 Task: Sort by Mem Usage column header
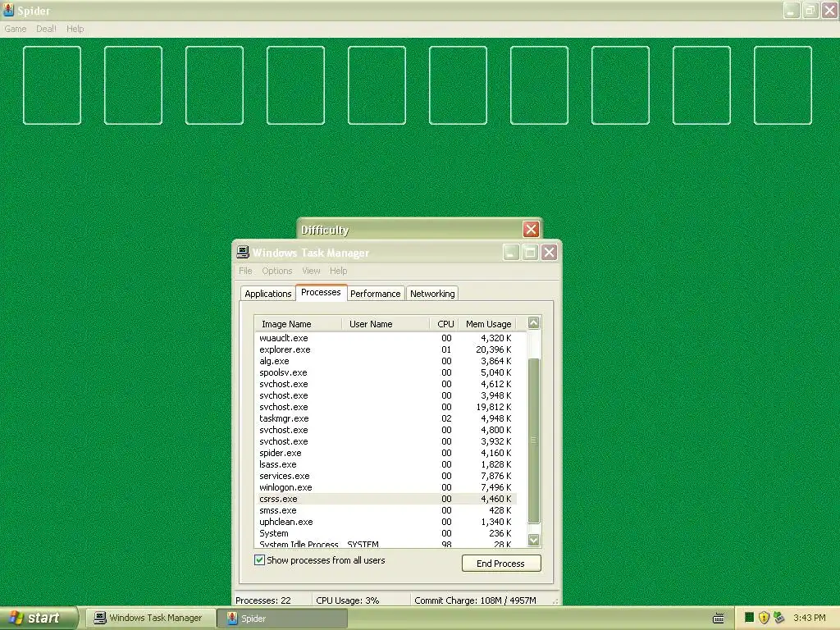click(487, 324)
